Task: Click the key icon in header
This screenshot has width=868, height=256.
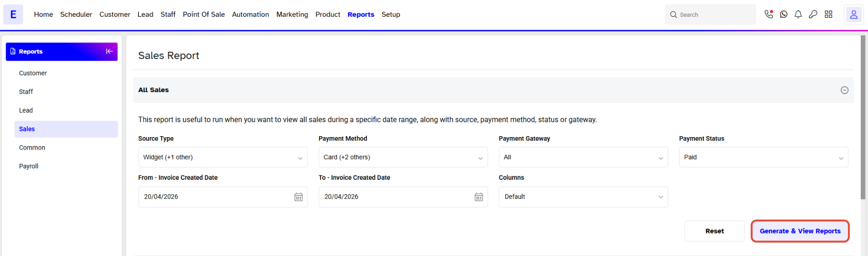Action: click(813, 14)
